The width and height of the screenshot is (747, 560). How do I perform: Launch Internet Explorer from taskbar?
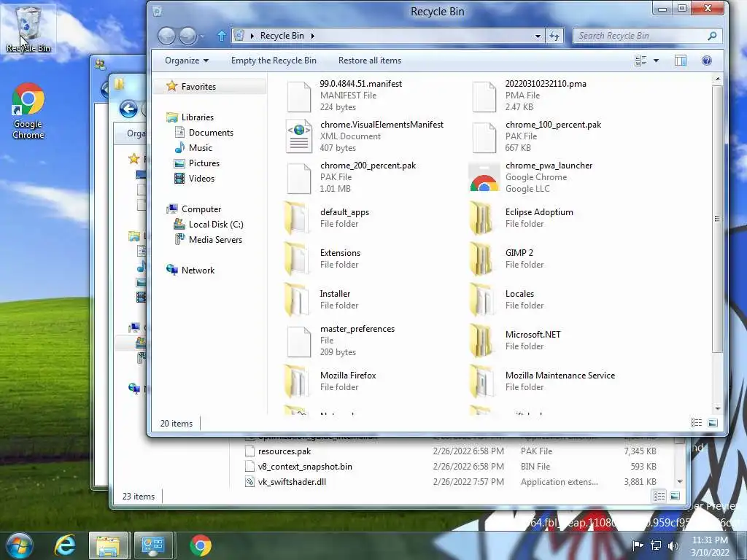[65, 545]
